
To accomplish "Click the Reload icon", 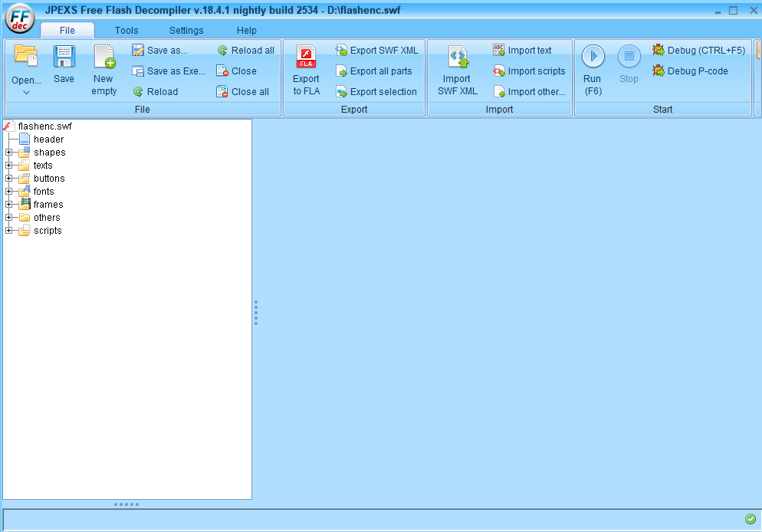I will 138,92.
